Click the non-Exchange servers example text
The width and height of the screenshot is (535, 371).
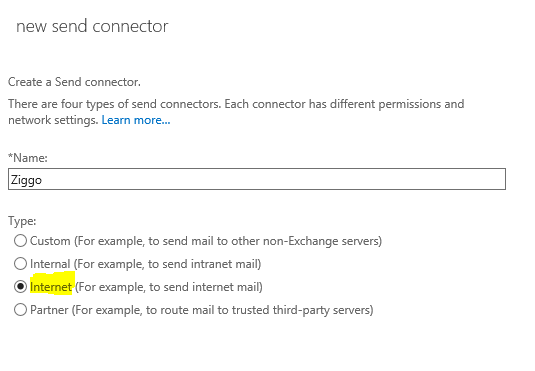point(228,241)
